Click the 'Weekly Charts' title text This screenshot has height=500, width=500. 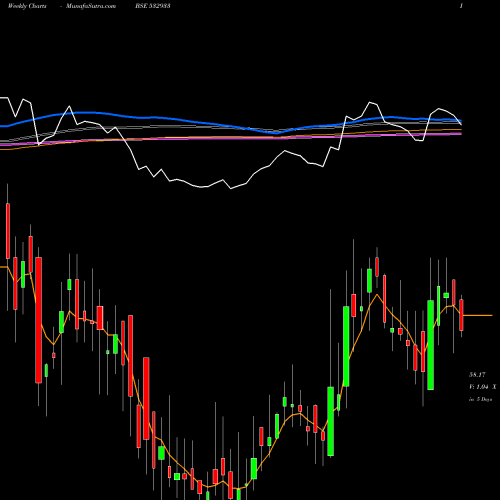click(x=27, y=6)
